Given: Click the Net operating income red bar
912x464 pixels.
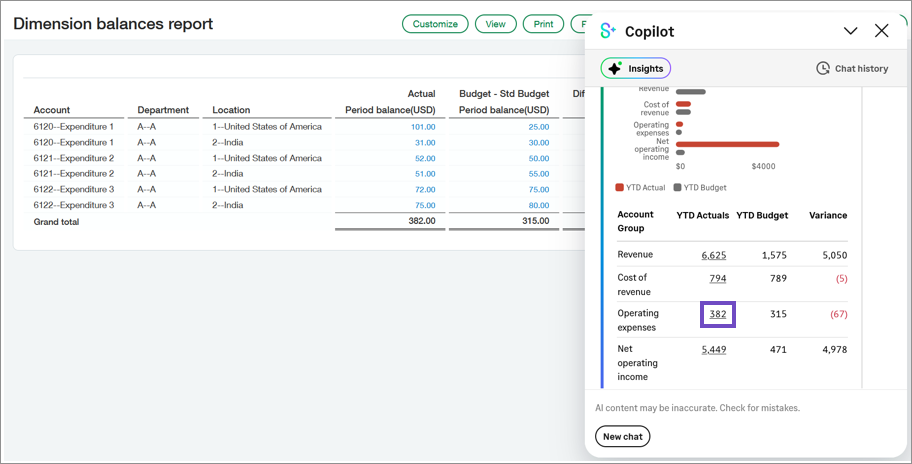Looking at the screenshot, I should (x=727, y=144).
